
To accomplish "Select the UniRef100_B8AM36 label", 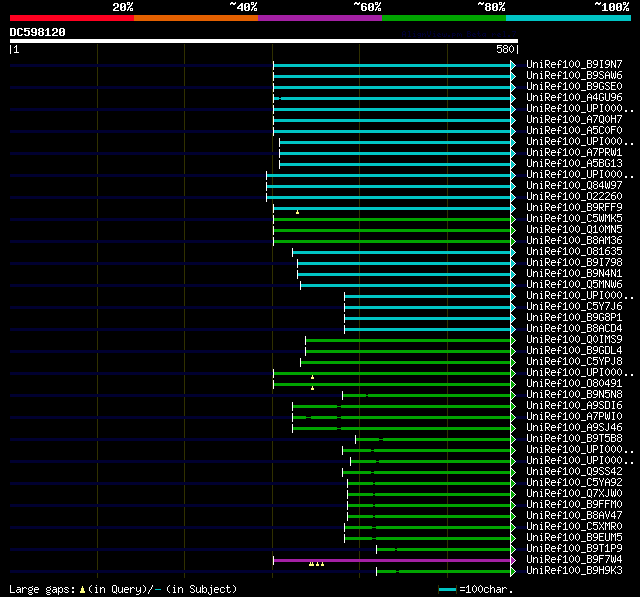I will pyautogui.click(x=574, y=241).
